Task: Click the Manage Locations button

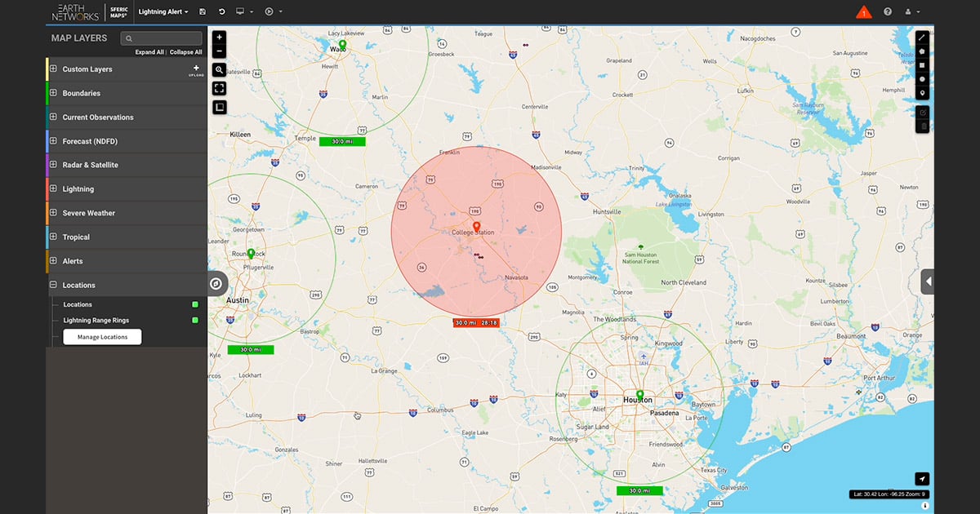Action: tap(101, 336)
